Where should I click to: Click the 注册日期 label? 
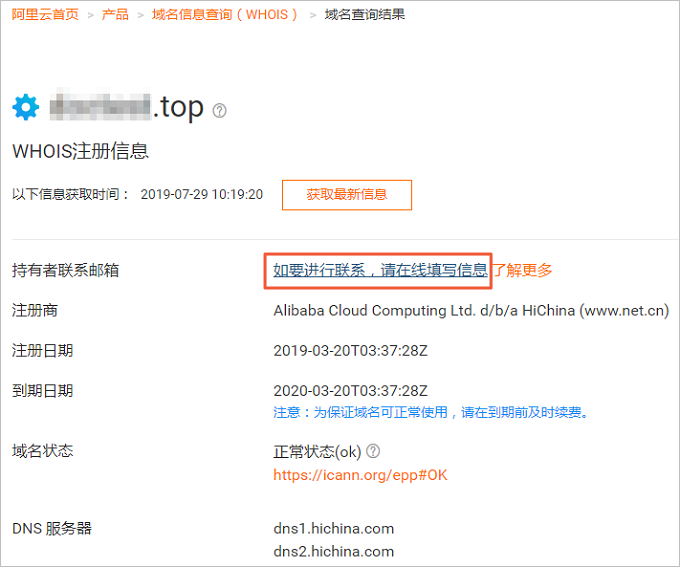42,351
